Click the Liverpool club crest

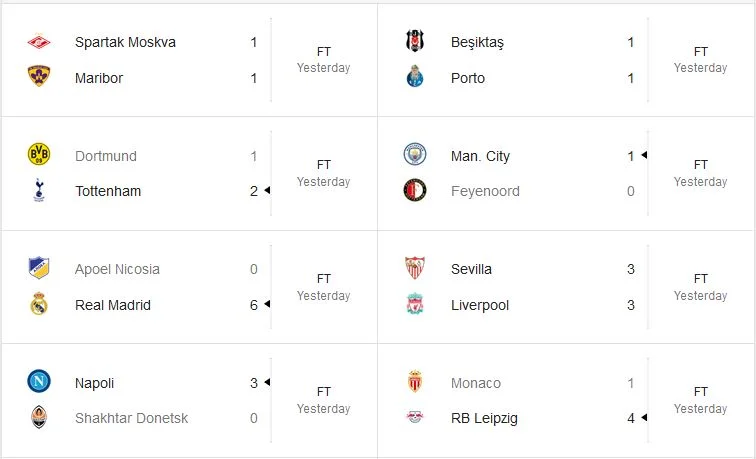click(x=415, y=305)
